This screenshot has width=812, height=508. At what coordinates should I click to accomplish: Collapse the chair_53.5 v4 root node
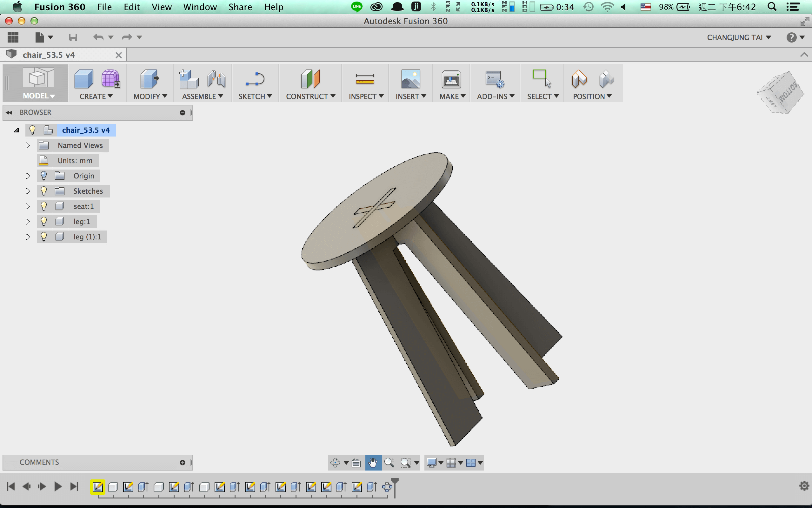[x=17, y=130]
